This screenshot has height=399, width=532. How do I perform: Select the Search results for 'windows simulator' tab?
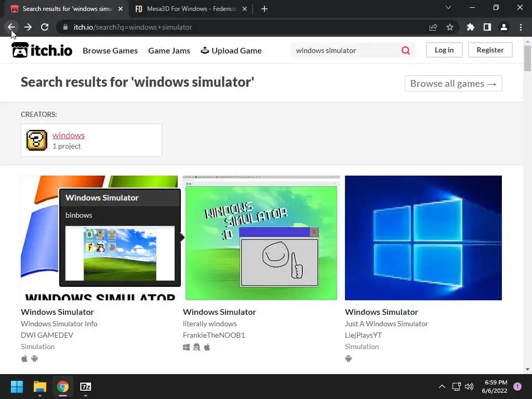67,9
